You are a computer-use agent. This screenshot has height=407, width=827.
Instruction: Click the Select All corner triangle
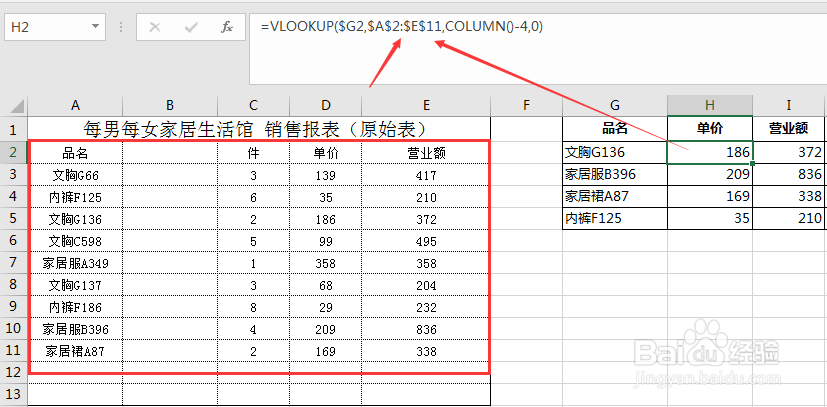click(16, 106)
